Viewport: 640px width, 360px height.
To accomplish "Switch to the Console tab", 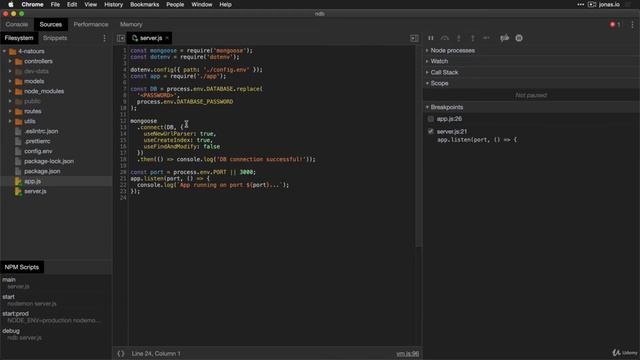I will 17,24.
